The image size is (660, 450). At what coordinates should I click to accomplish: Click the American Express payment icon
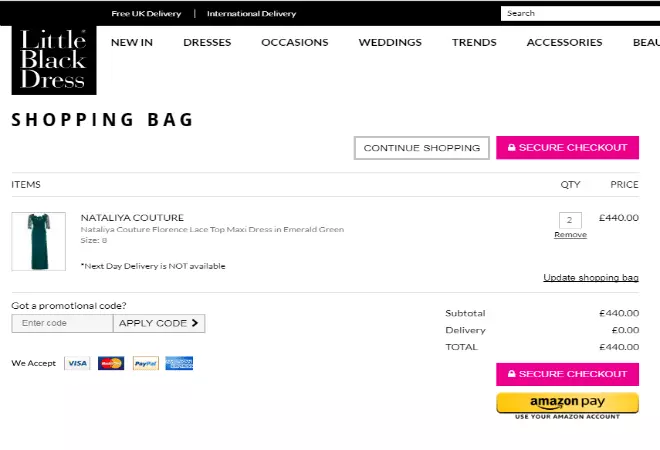point(179,363)
